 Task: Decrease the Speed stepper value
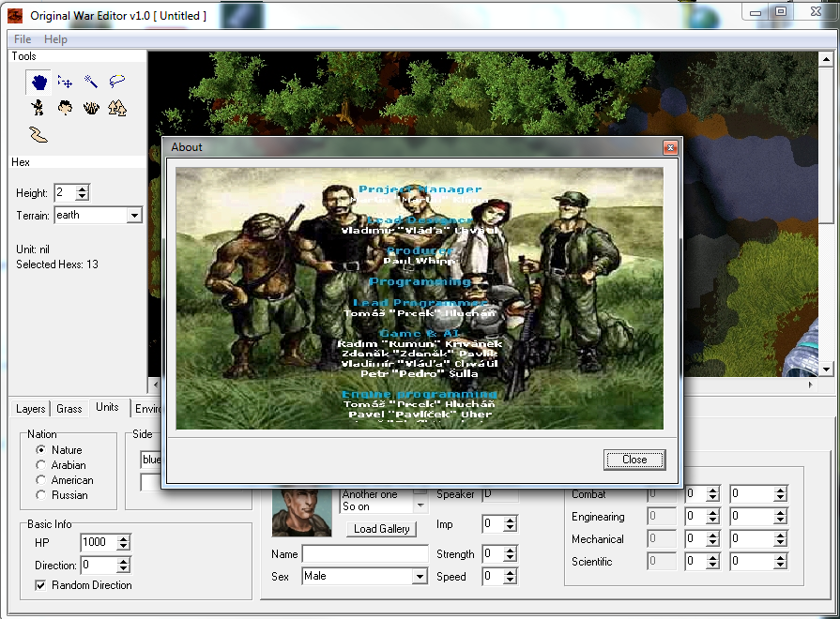tap(510, 581)
